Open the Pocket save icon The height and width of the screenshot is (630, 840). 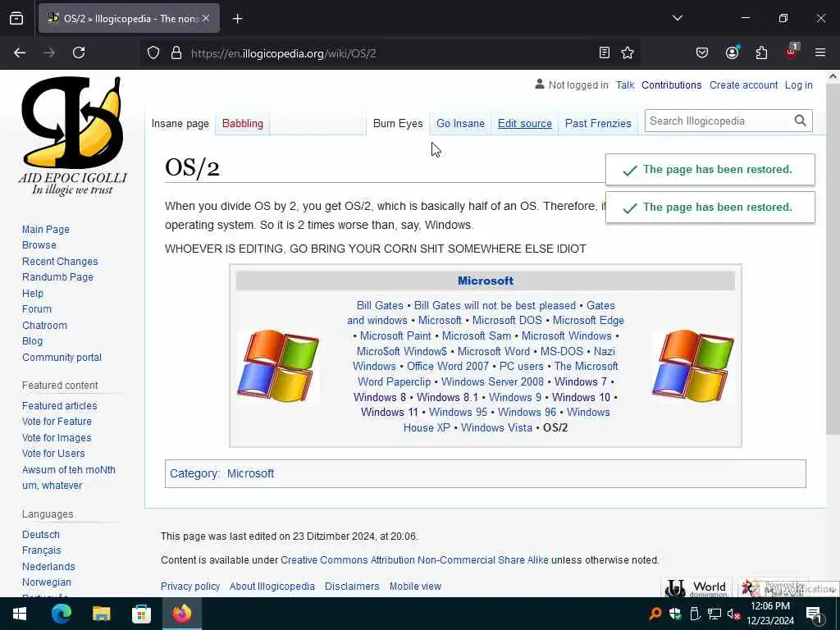point(702,52)
